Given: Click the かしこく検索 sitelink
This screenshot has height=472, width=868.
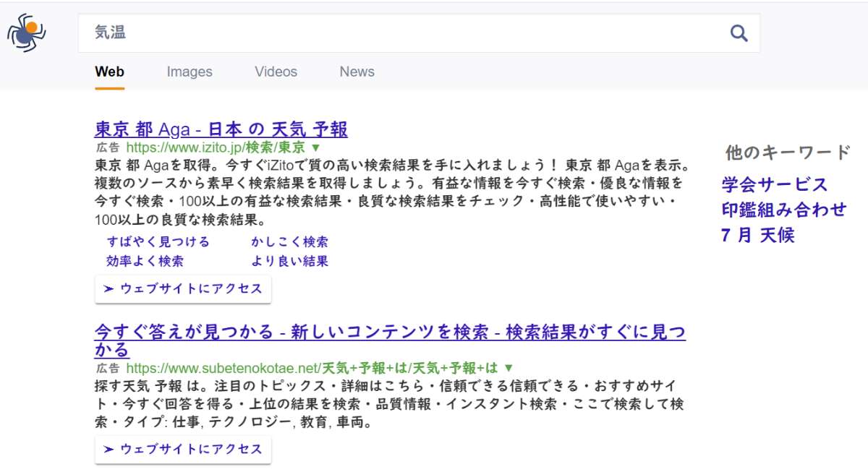Looking at the screenshot, I should pos(289,241).
